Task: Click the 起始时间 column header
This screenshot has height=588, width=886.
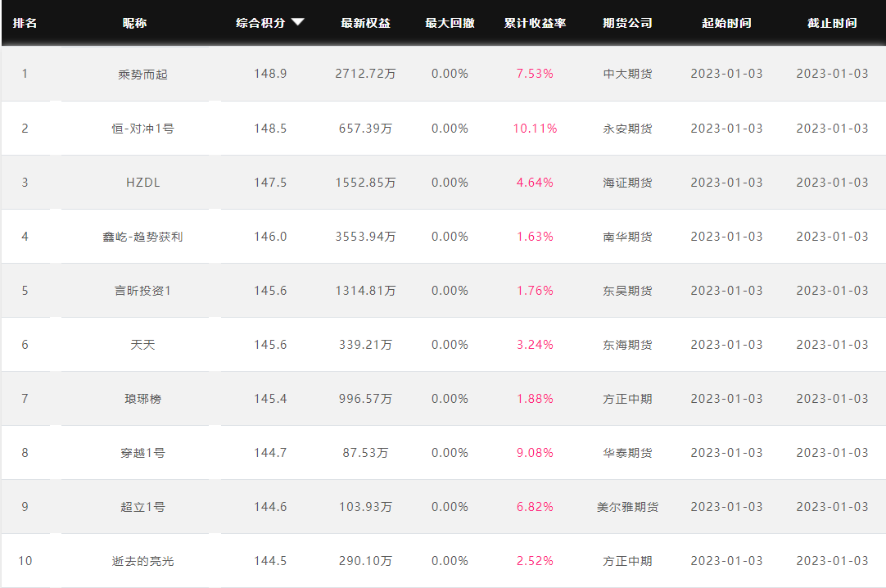Action: [726, 23]
